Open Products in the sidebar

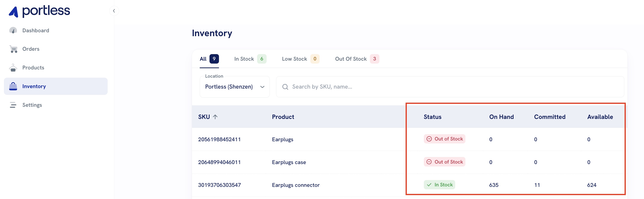33,68
